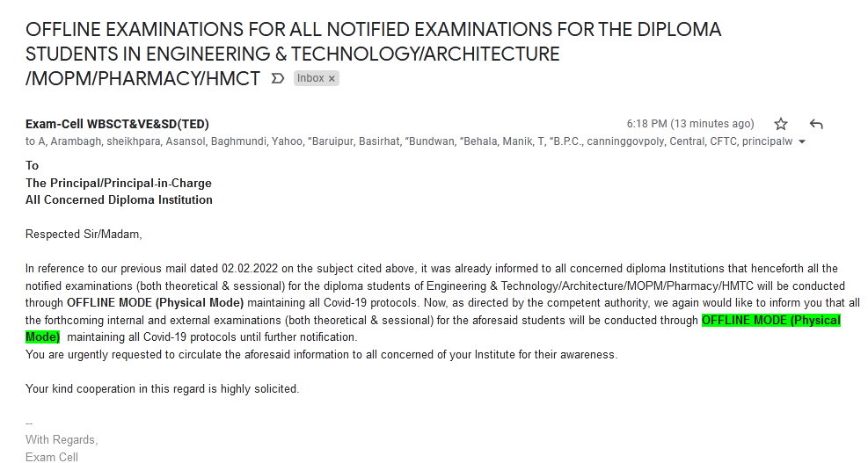
Task: Click the 'Respected Sir/Madam' greeting
Action: (84, 235)
